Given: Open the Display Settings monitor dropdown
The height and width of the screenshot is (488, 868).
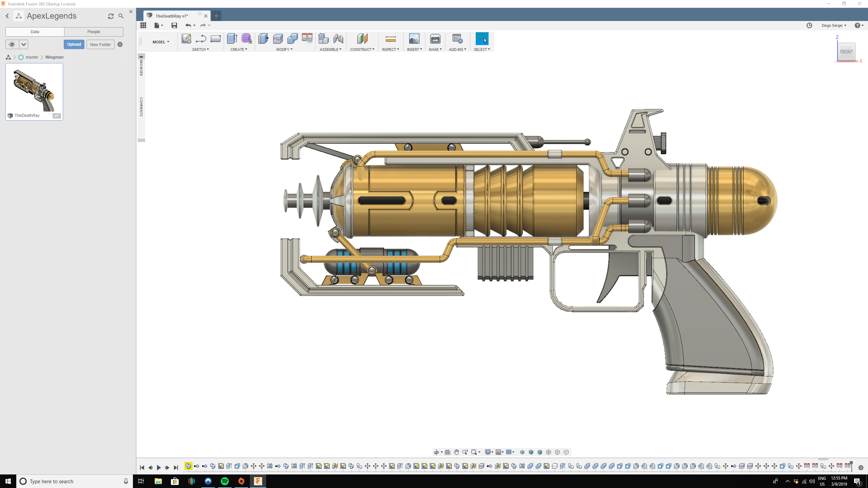Looking at the screenshot, I should (x=489, y=452).
